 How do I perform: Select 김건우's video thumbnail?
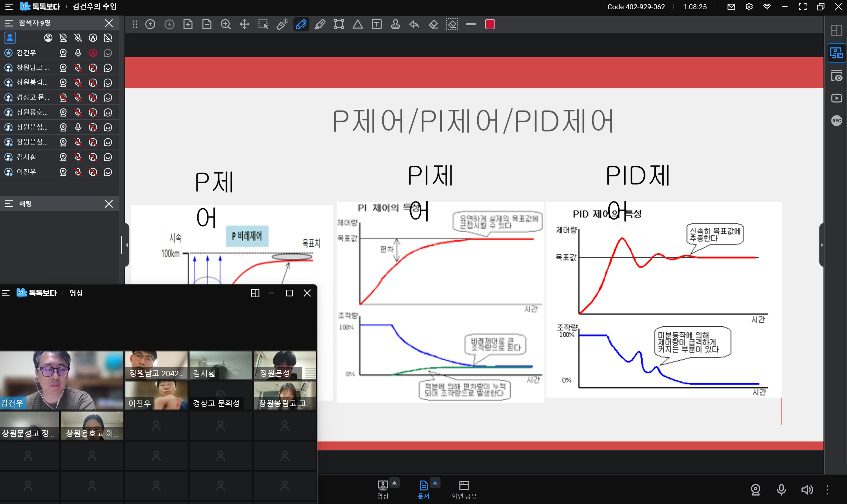(x=62, y=380)
